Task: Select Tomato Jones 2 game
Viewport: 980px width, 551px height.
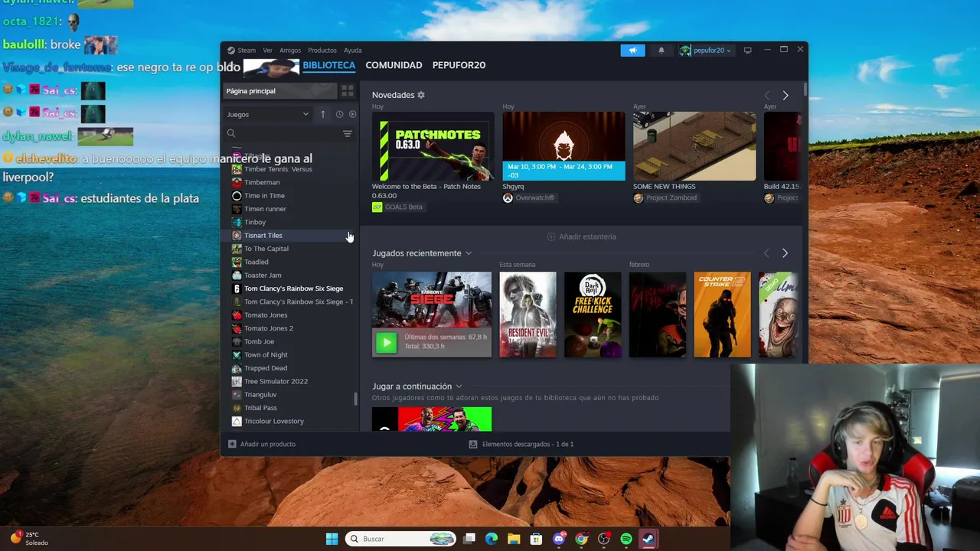Action: (269, 328)
